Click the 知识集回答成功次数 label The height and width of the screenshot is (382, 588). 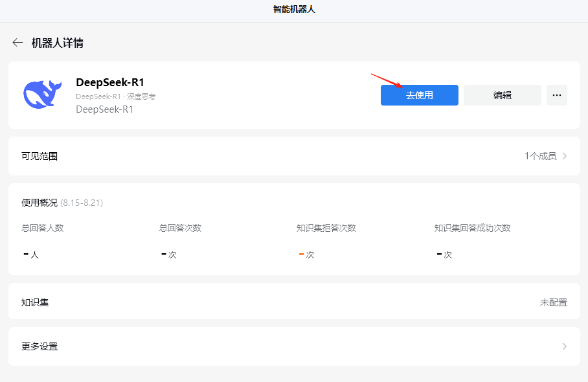(473, 228)
